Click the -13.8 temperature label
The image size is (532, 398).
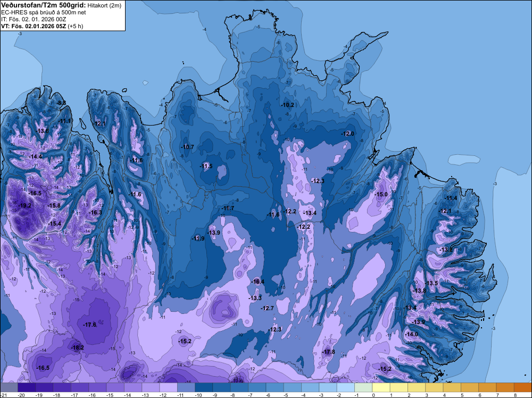coord(419,291)
